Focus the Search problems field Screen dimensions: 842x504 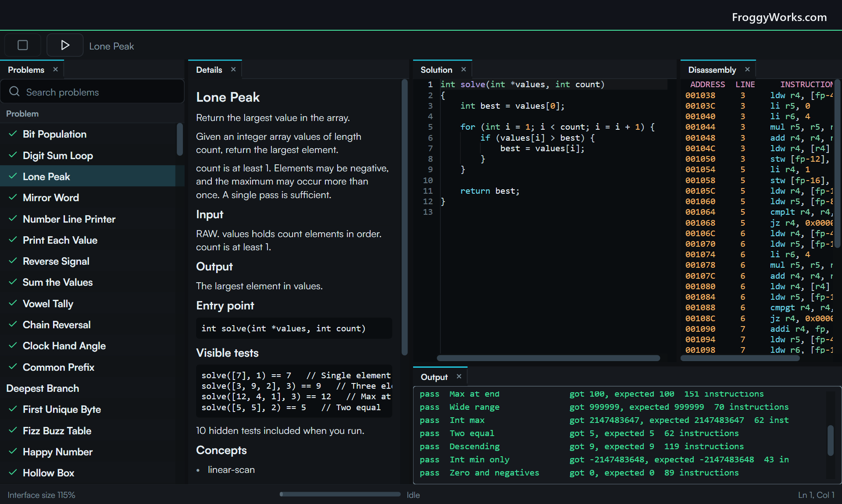point(92,92)
